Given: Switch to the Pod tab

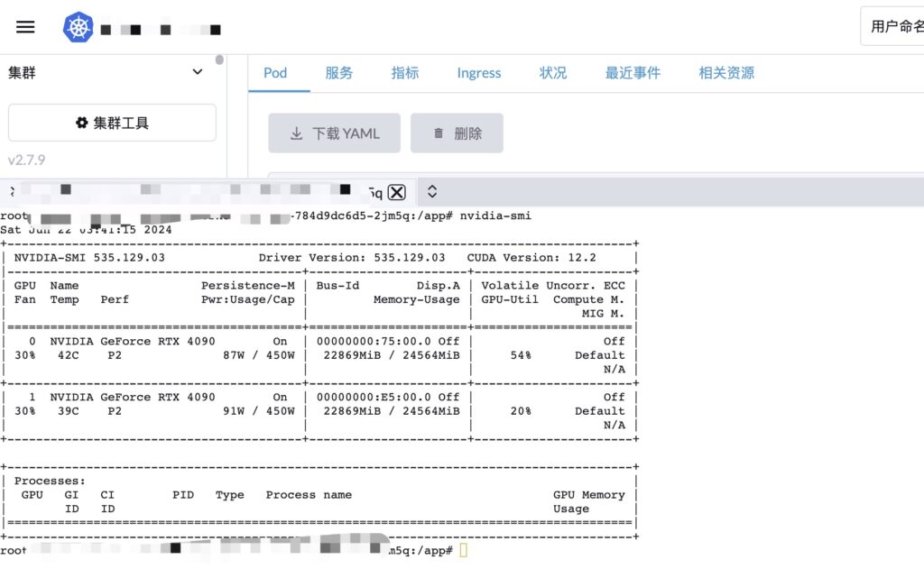Looking at the screenshot, I should [x=275, y=73].
